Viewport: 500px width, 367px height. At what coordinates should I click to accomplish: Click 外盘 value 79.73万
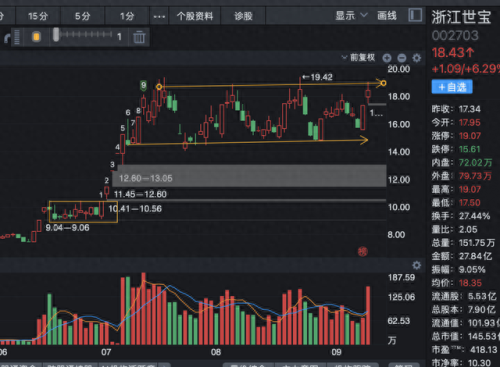pos(475,176)
